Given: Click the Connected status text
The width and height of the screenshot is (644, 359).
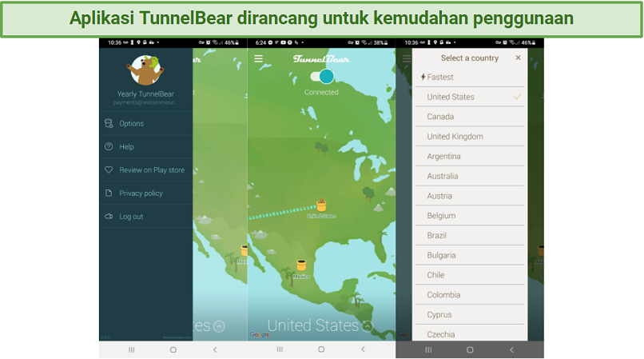Looking at the screenshot, I should coord(321,92).
